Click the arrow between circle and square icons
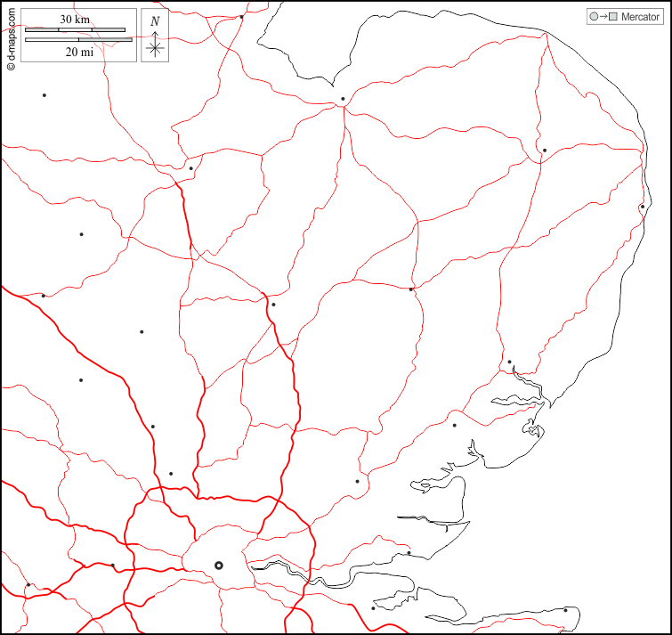This screenshot has width=672, height=635. 603,17
